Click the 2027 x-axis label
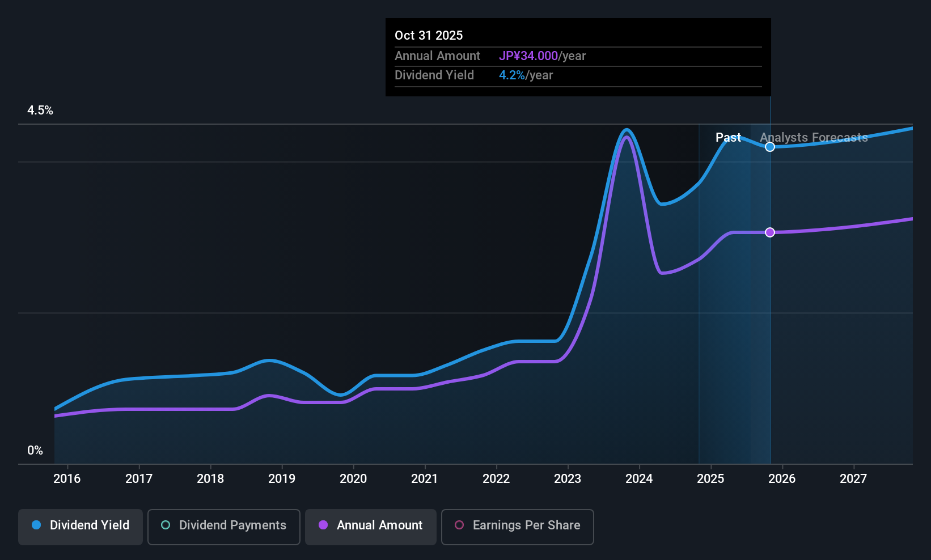The height and width of the screenshot is (560, 931). click(x=853, y=479)
